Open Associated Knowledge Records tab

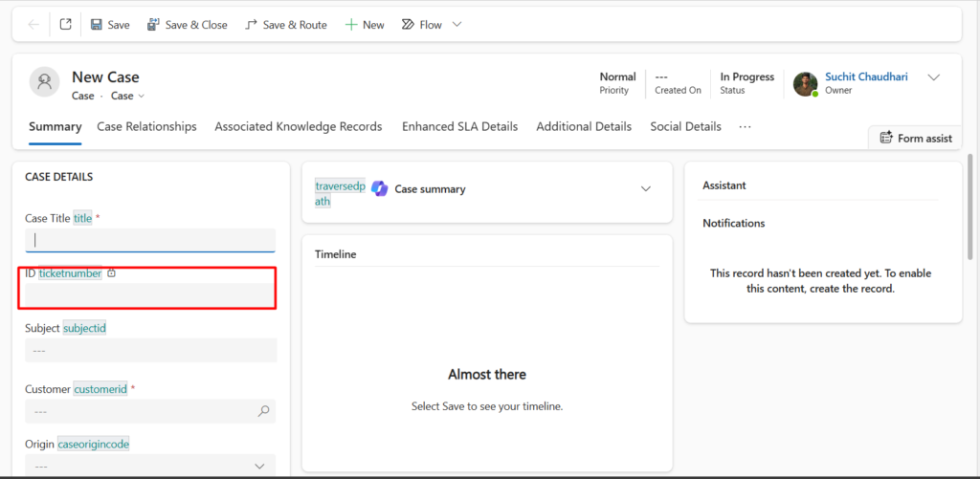tap(298, 126)
